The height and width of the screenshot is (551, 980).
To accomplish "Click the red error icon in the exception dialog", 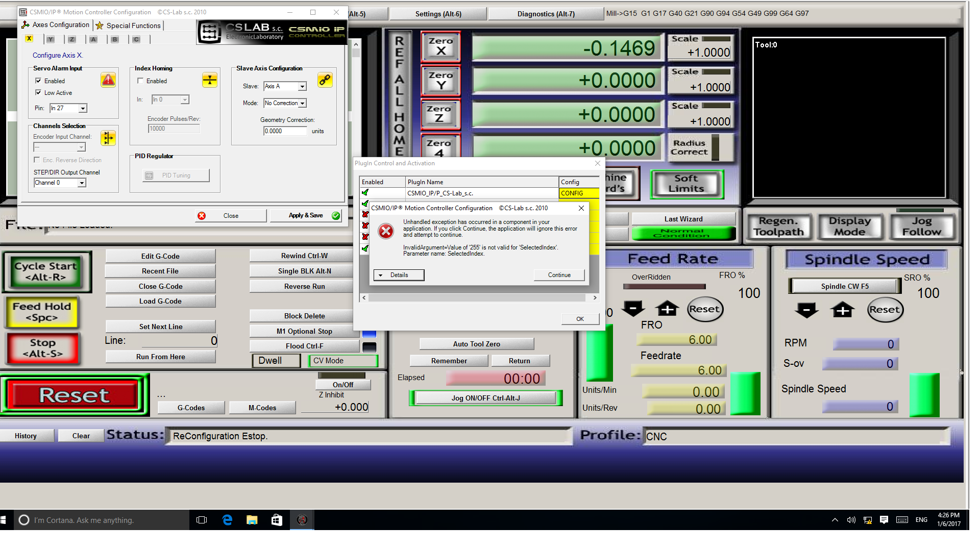I will (x=386, y=231).
